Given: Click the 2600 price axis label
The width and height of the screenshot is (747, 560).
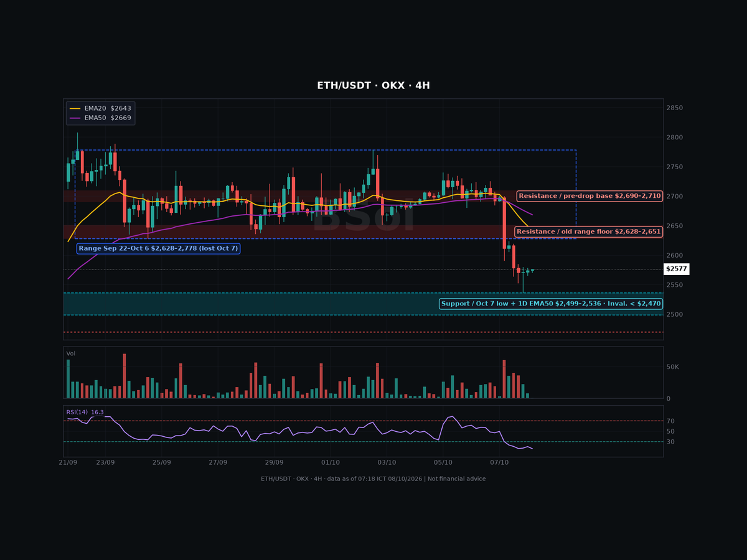Looking at the screenshot, I should 675,256.
